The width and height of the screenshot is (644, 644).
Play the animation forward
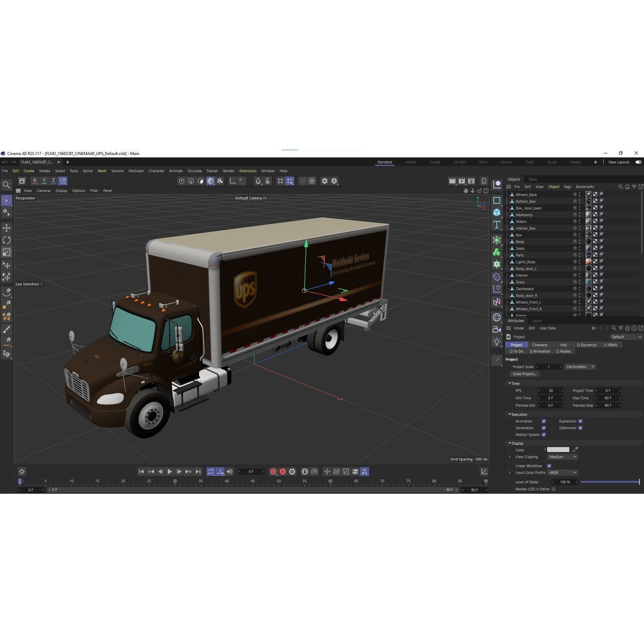(x=169, y=472)
